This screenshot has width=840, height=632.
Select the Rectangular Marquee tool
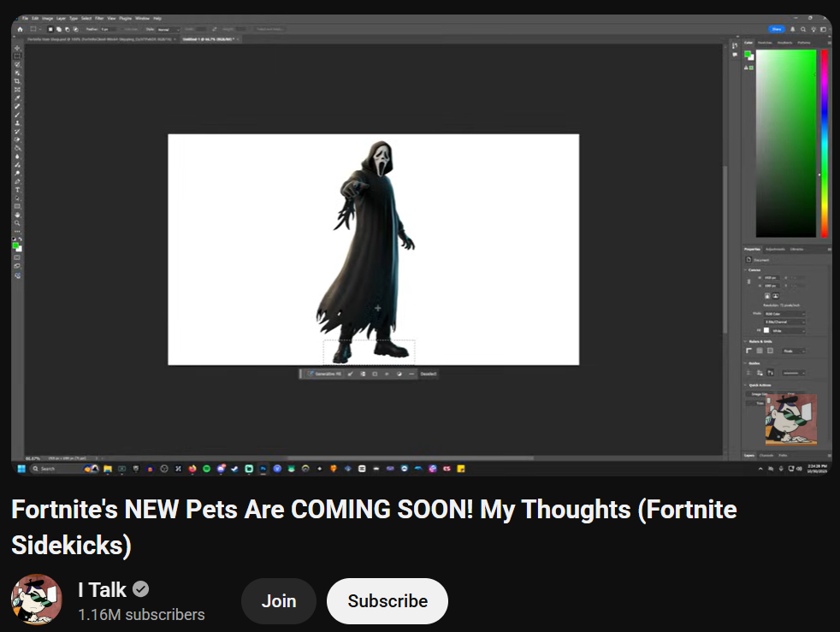(17, 56)
